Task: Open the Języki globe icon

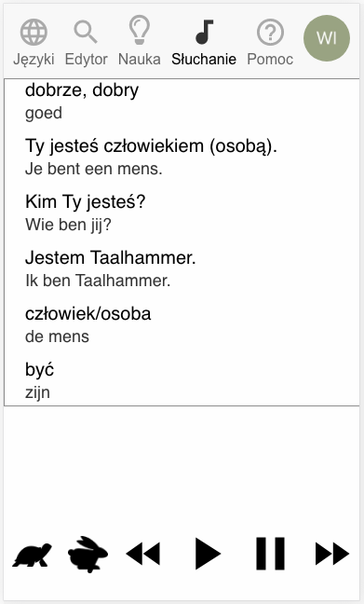Action: tap(34, 32)
